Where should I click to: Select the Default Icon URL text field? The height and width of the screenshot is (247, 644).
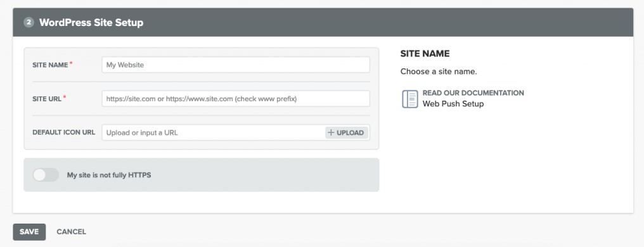point(214,132)
